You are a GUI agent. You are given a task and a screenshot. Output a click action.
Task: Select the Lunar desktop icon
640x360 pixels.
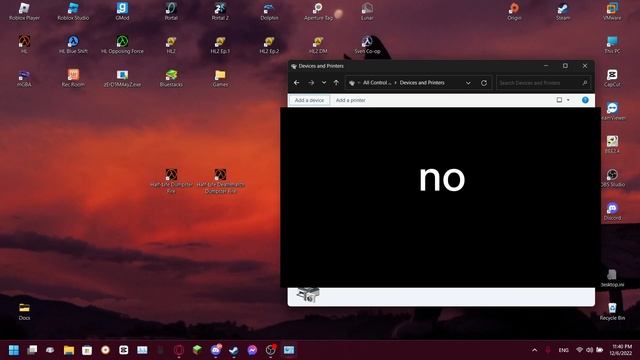point(367,11)
